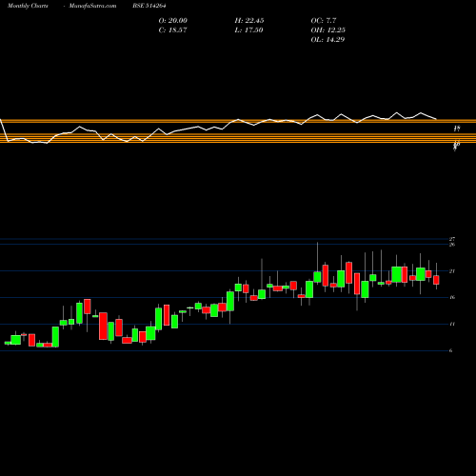
Task: Click the price axis label "21"
Action: coord(452,271)
